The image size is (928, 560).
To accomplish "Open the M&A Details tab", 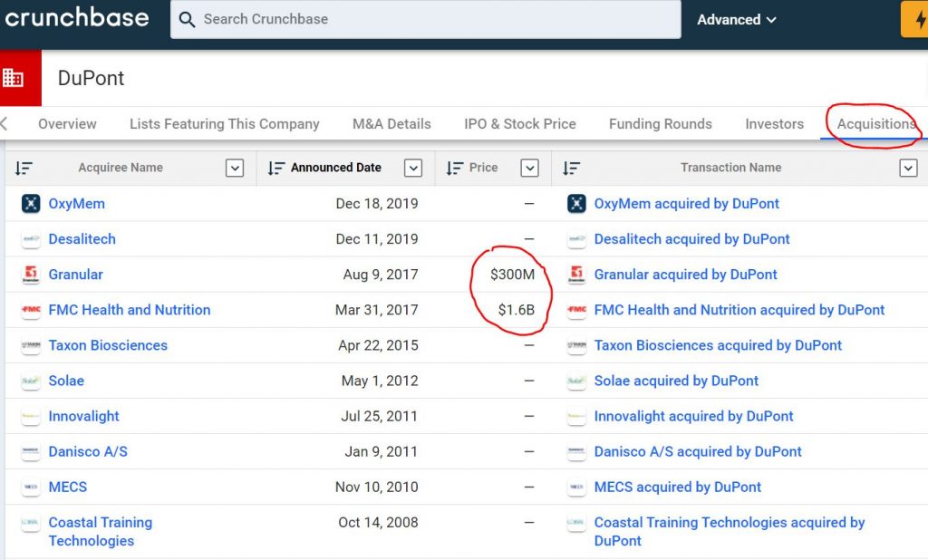I will pos(391,124).
